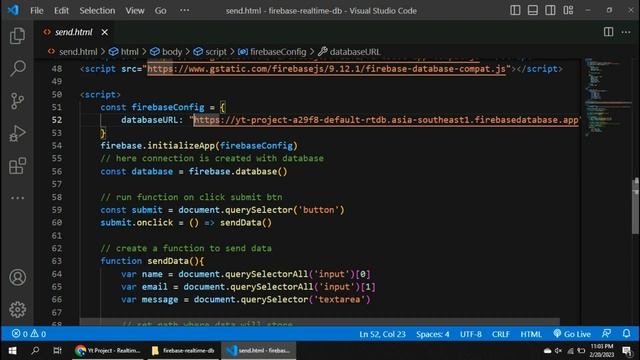Open the View menu
The width and height of the screenshot is (640, 360).
click(x=135, y=11)
